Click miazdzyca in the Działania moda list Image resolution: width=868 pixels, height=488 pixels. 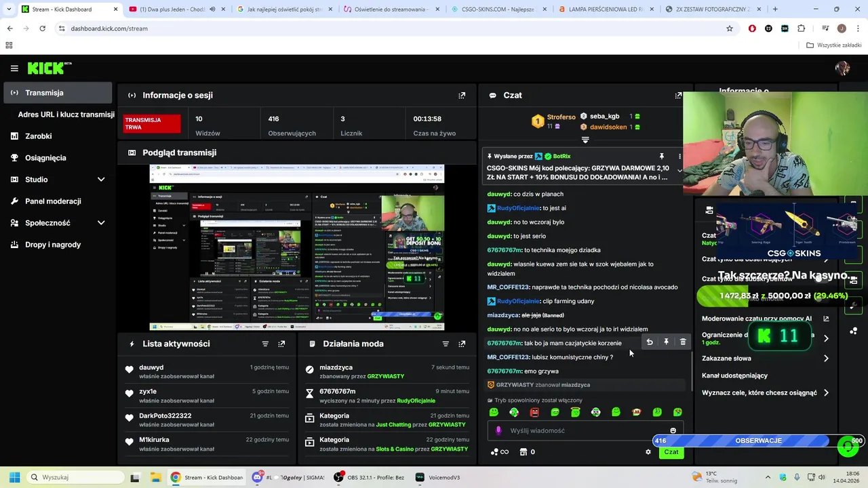tap(336, 367)
